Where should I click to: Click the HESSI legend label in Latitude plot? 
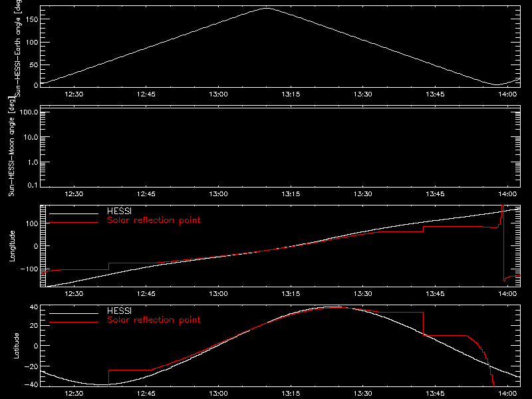pos(119,311)
